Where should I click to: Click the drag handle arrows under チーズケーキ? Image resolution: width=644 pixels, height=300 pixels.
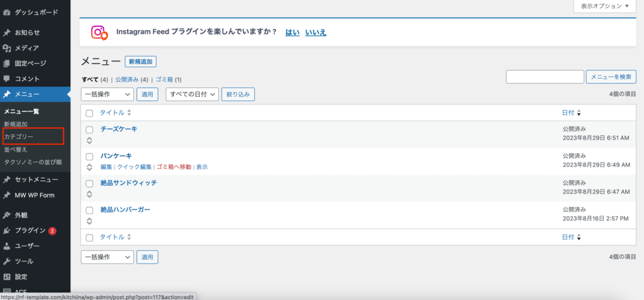[89, 140]
